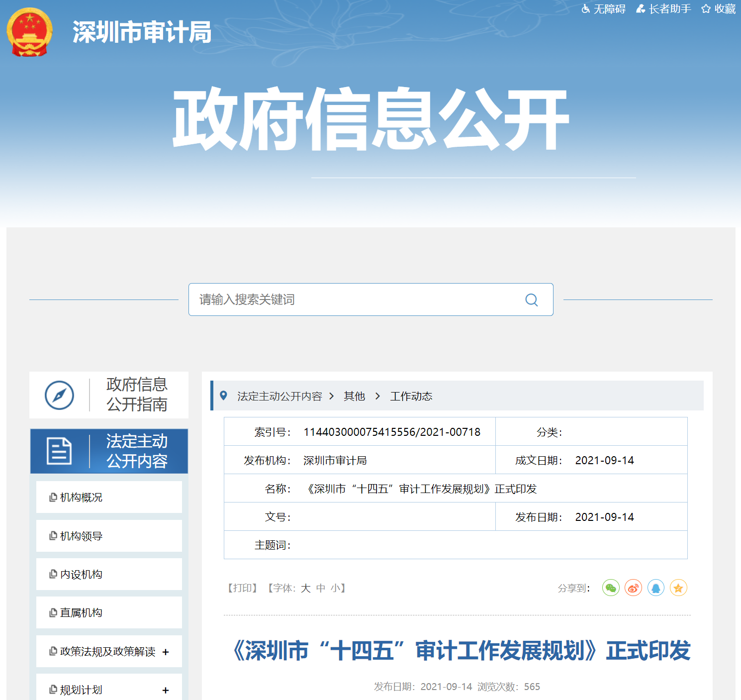Set font size to 大
The height and width of the screenshot is (700, 741).
pyautogui.click(x=305, y=588)
